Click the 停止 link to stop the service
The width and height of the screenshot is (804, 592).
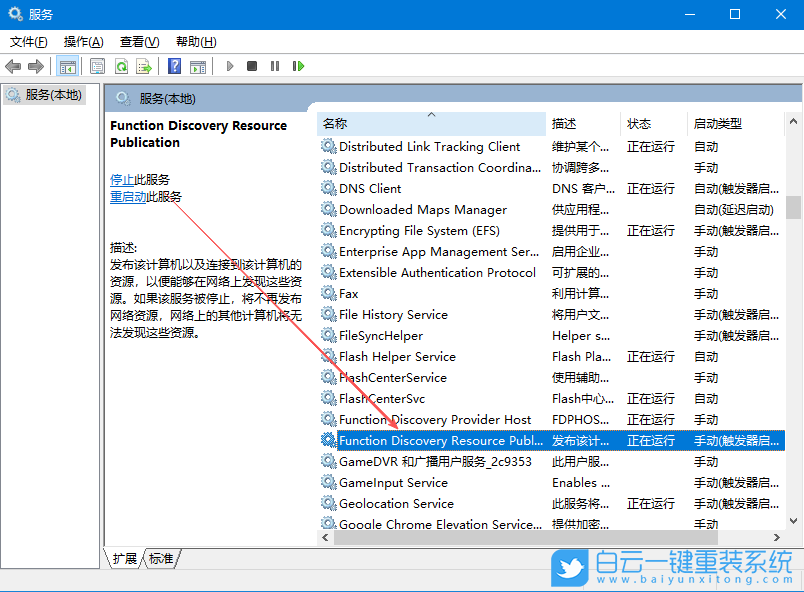pos(125,179)
